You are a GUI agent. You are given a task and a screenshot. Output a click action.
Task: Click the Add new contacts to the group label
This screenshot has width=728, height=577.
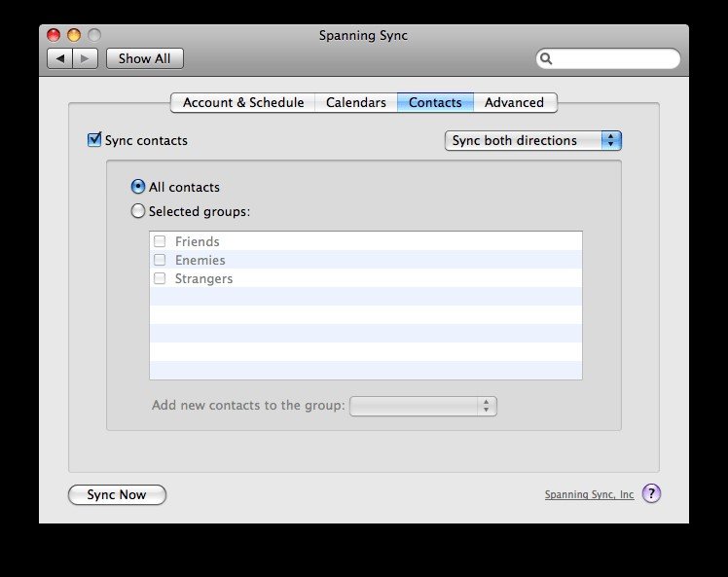[x=248, y=405]
